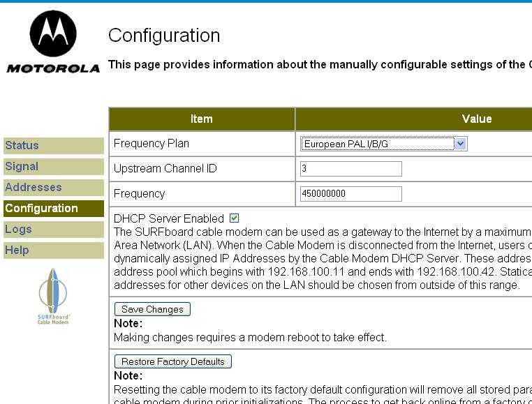View the modem Logs page
Screen dimensions: 532x404
point(18,230)
